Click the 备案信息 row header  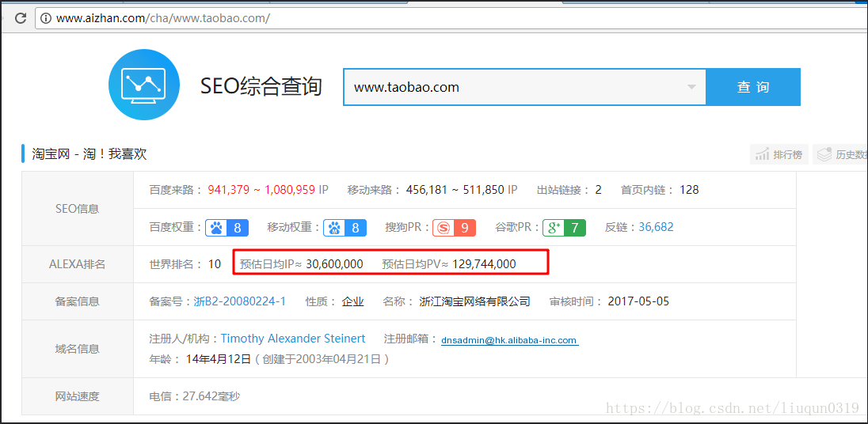[x=78, y=301]
